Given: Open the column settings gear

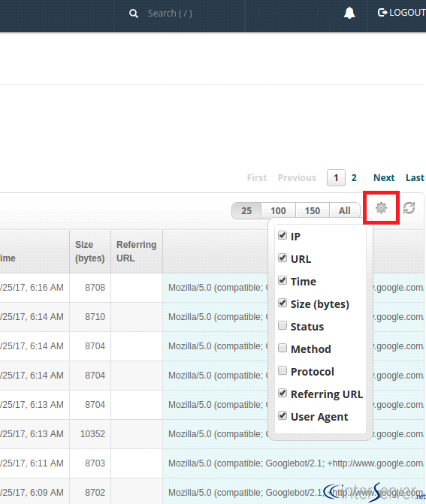Looking at the screenshot, I should (381, 208).
